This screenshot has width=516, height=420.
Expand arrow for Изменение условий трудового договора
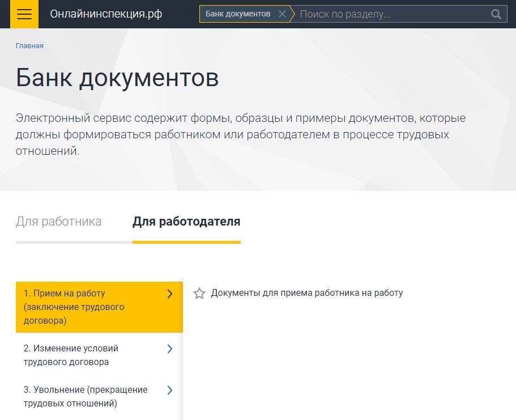point(170,349)
